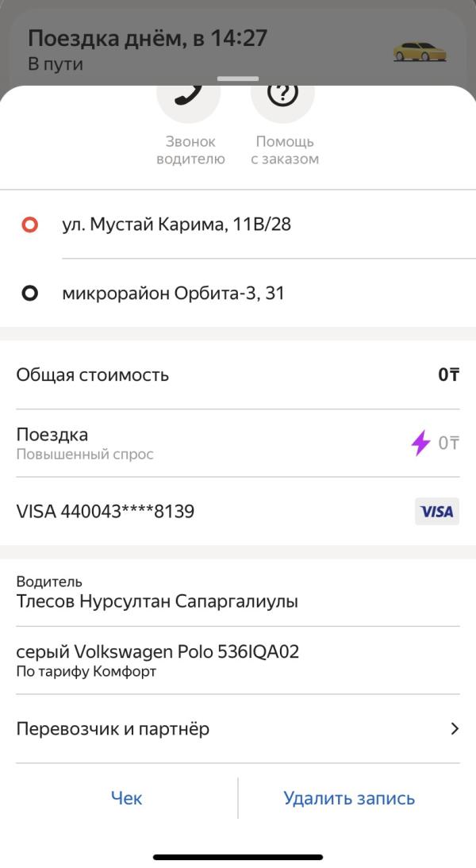Tap the Звонок водителю label

[x=190, y=150]
